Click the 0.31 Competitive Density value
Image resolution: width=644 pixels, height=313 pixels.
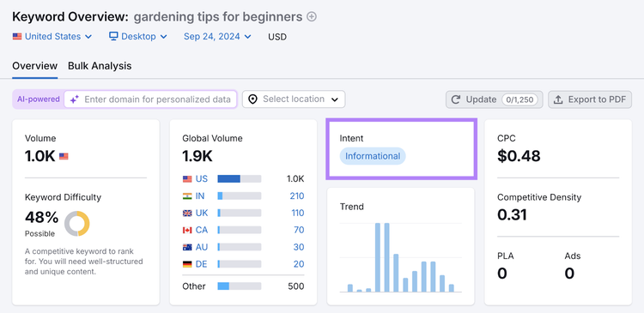[512, 215]
